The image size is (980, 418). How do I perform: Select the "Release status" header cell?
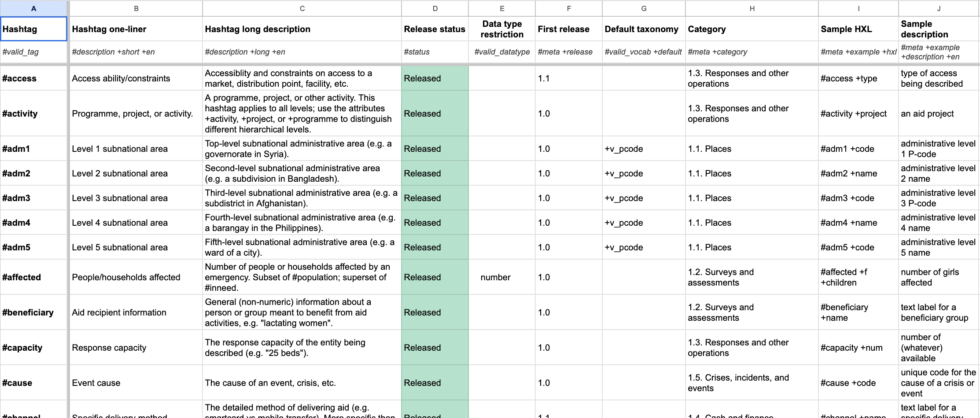tap(435, 29)
